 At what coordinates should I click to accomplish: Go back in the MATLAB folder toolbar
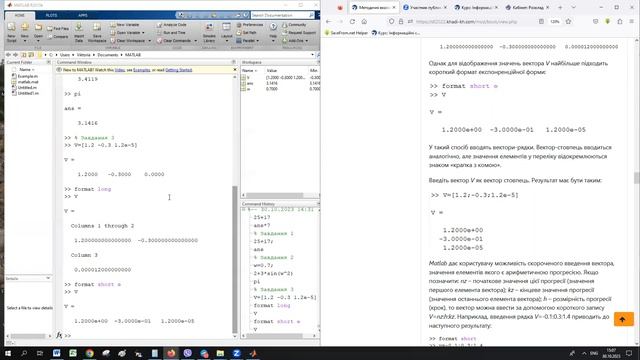(8, 55)
